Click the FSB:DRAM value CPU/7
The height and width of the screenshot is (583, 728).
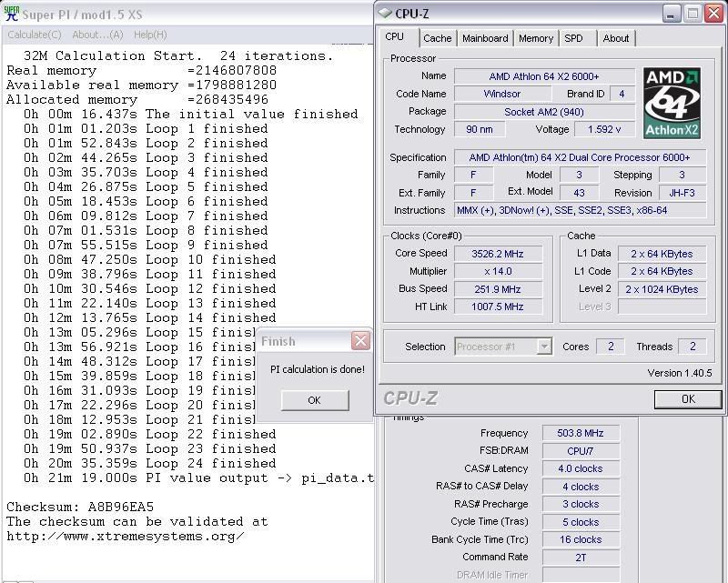pyautogui.click(x=581, y=451)
